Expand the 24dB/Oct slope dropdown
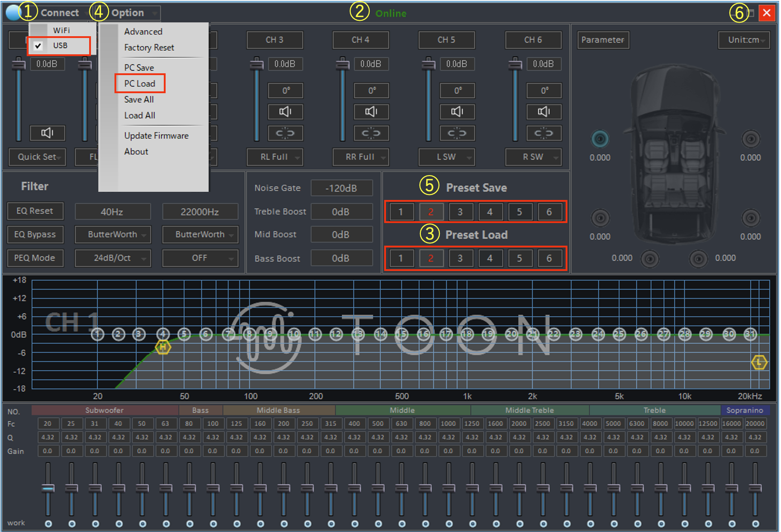Image resolution: width=781 pixels, height=532 pixels. (x=113, y=258)
